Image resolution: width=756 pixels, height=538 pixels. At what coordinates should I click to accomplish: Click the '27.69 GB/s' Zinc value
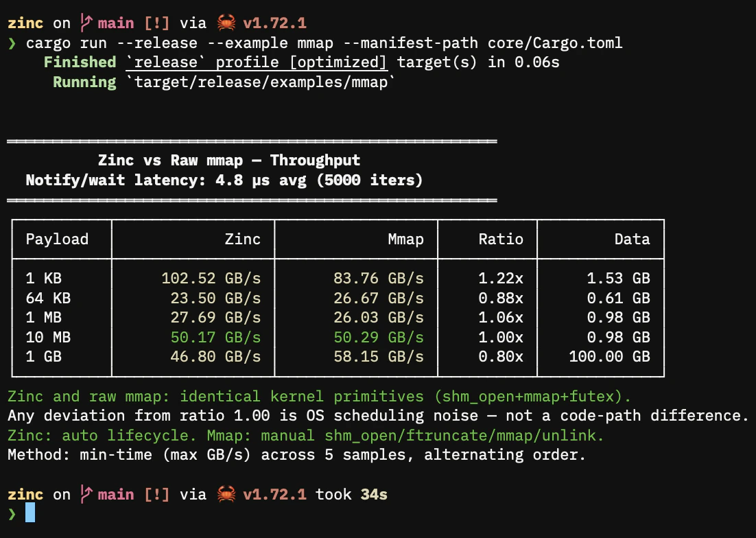tap(215, 317)
